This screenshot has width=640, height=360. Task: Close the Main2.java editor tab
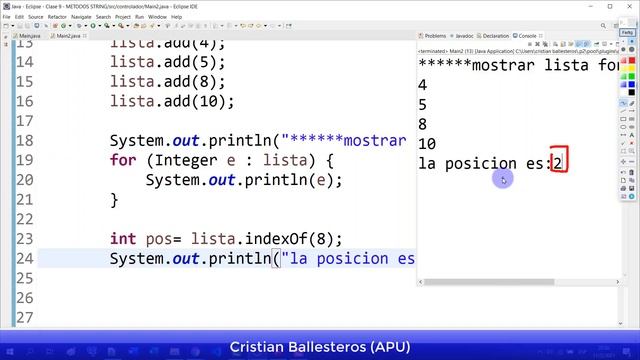(84, 36)
